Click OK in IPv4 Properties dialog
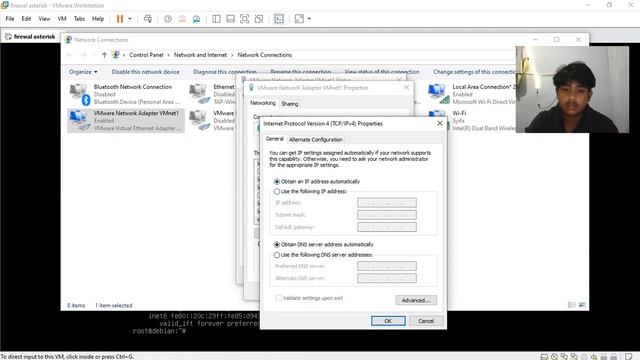The image size is (640, 360). click(388, 321)
